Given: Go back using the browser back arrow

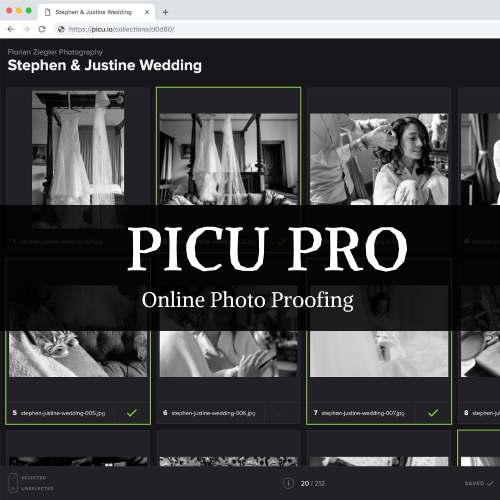Looking at the screenshot, I should tap(11, 29).
